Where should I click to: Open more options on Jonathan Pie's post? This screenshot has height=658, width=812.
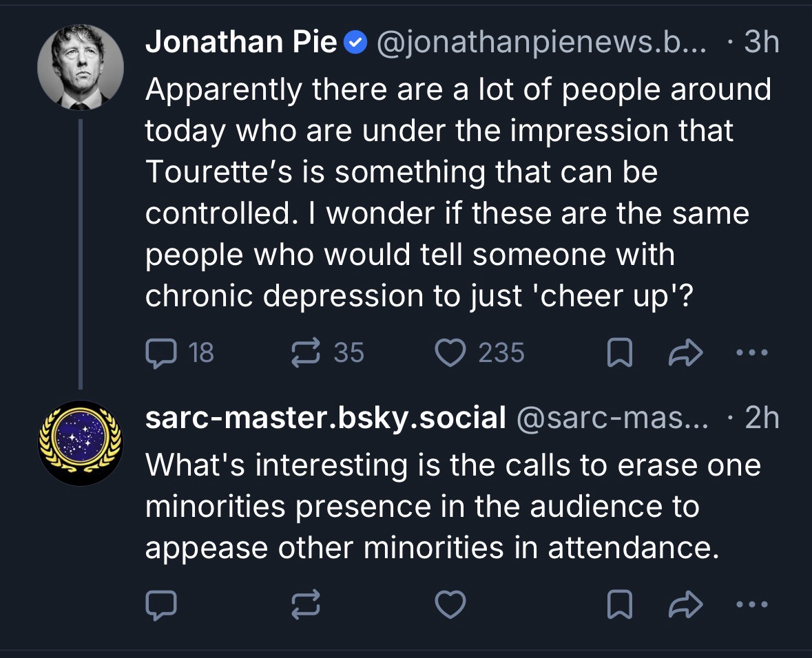[x=750, y=354]
